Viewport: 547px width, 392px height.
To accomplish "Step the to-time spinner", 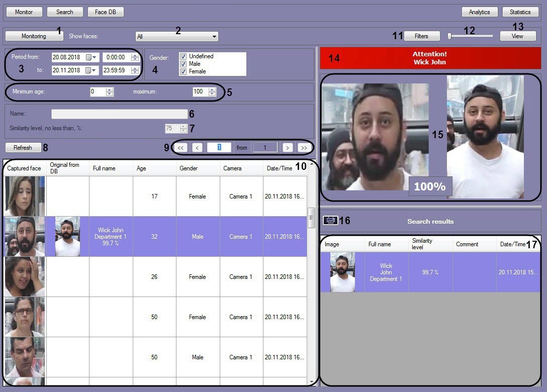I will click(x=135, y=70).
